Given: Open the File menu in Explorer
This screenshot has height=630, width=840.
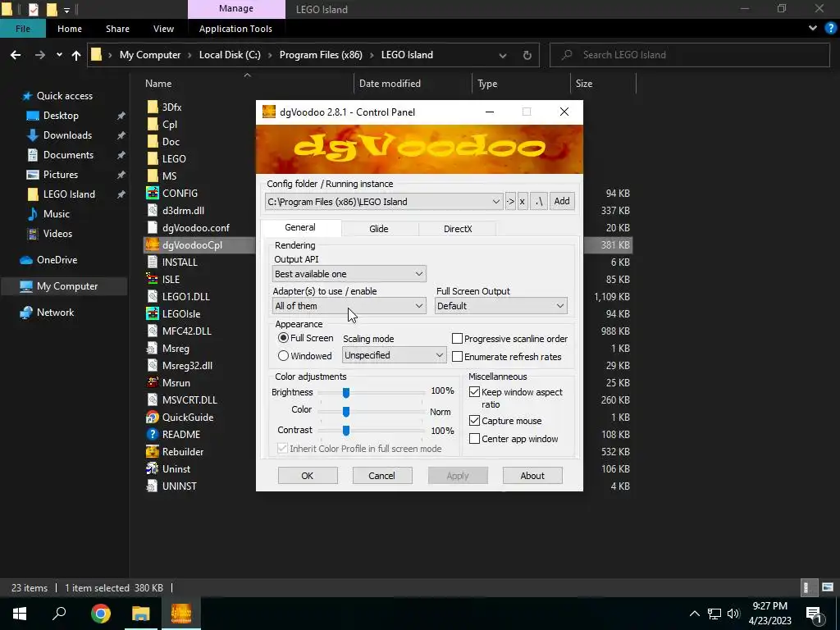Looking at the screenshot, I should tap(23, 29).
